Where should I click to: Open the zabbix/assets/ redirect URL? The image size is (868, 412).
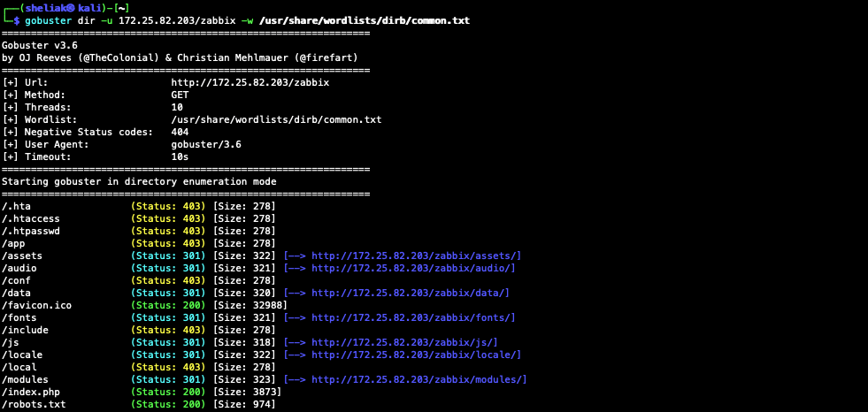(x=415, y=256)
